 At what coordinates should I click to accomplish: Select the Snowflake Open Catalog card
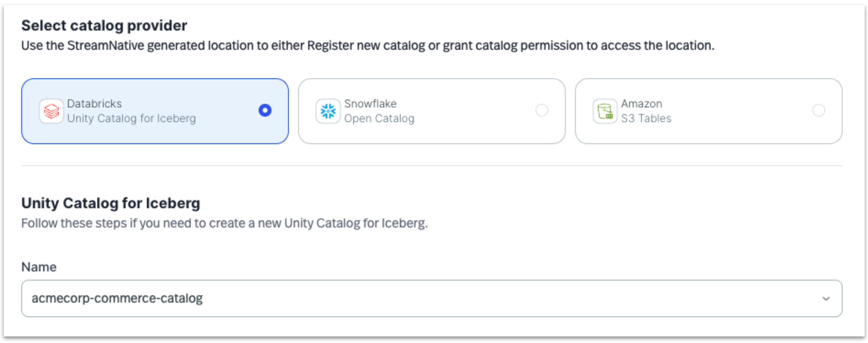433,111
